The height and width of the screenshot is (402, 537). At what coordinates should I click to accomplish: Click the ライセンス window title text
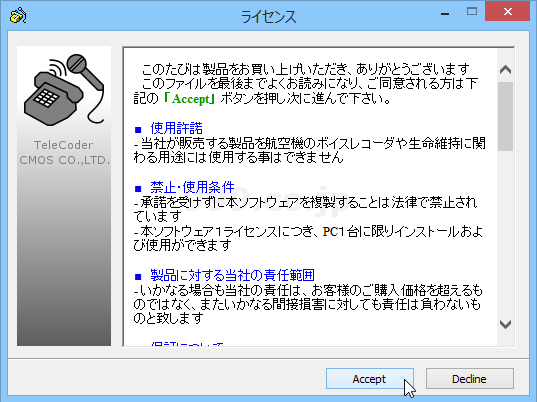(x=268, y=17)
